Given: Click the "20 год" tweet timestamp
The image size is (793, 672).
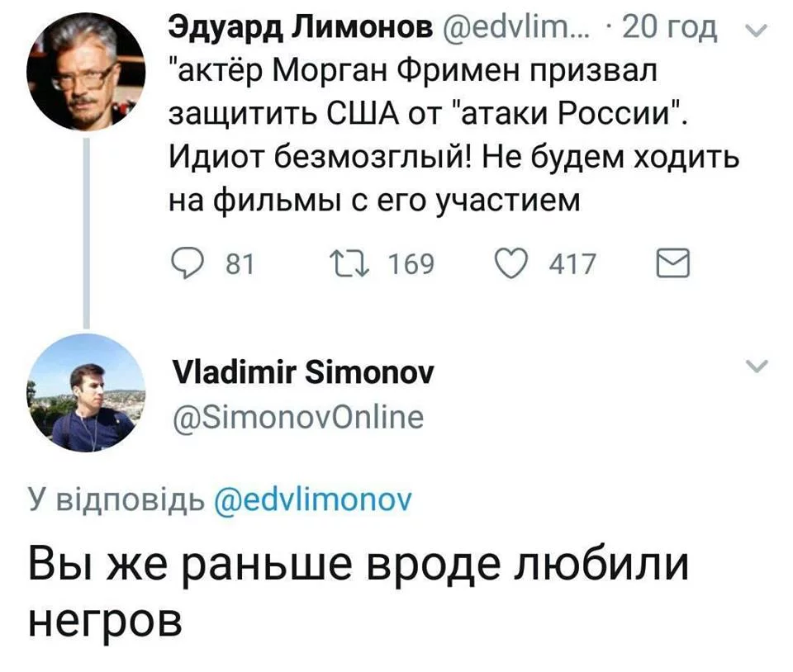Looking at the screenshot, I should coord(669,31).
